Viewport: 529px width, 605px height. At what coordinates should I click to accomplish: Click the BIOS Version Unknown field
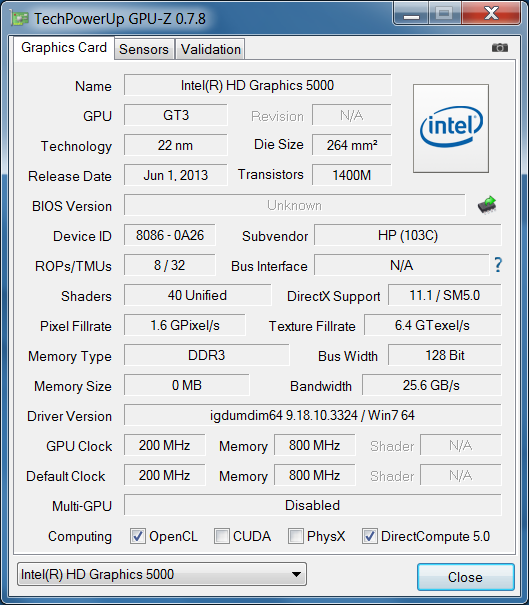click(x=294, y=205)
